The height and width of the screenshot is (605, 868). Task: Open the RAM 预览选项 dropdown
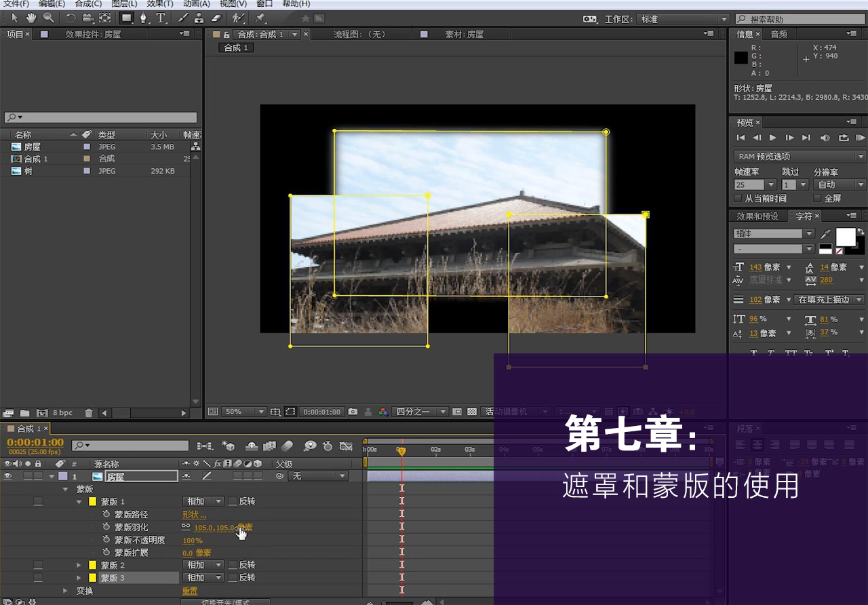click(x=800, y=157)
